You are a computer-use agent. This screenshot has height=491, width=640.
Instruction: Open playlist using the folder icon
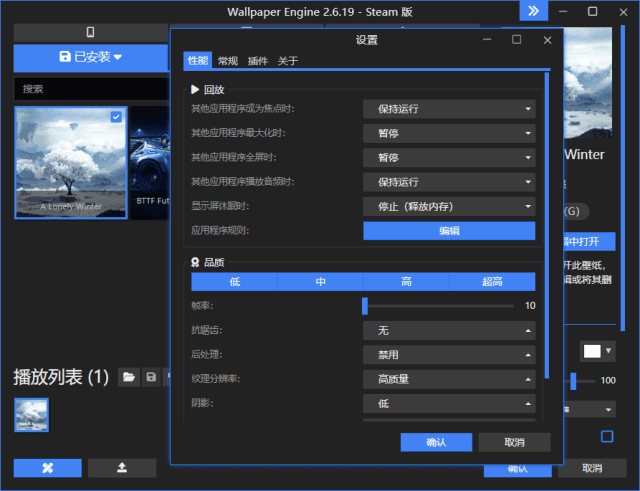tap(128, 377)
